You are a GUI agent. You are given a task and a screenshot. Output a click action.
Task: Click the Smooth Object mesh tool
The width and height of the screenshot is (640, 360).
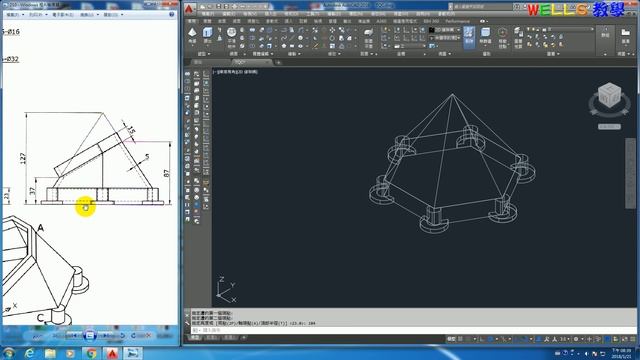(231, 36)
